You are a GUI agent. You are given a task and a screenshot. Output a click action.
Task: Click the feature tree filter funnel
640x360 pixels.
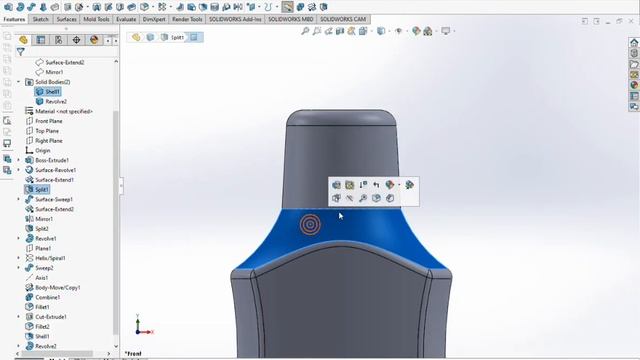pos(20,51)
